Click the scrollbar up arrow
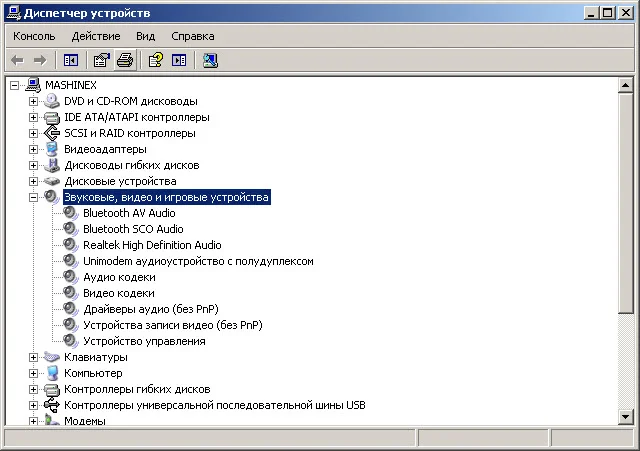 point(625,85)
